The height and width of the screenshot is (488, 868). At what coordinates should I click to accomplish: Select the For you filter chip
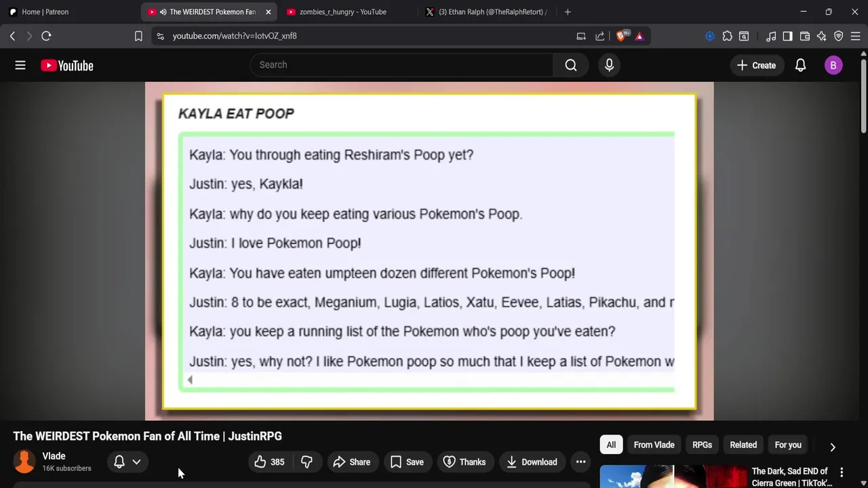[788, 445]
